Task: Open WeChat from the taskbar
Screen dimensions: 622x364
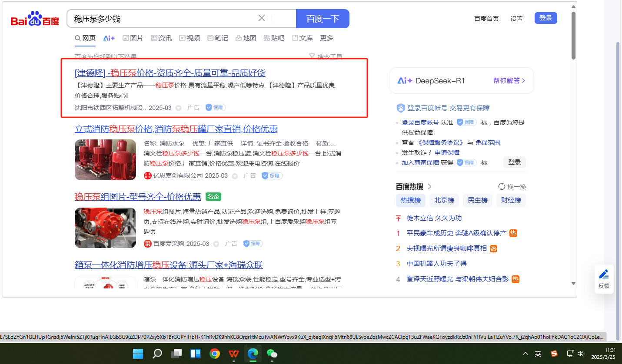Action: [x=272, y=354]
